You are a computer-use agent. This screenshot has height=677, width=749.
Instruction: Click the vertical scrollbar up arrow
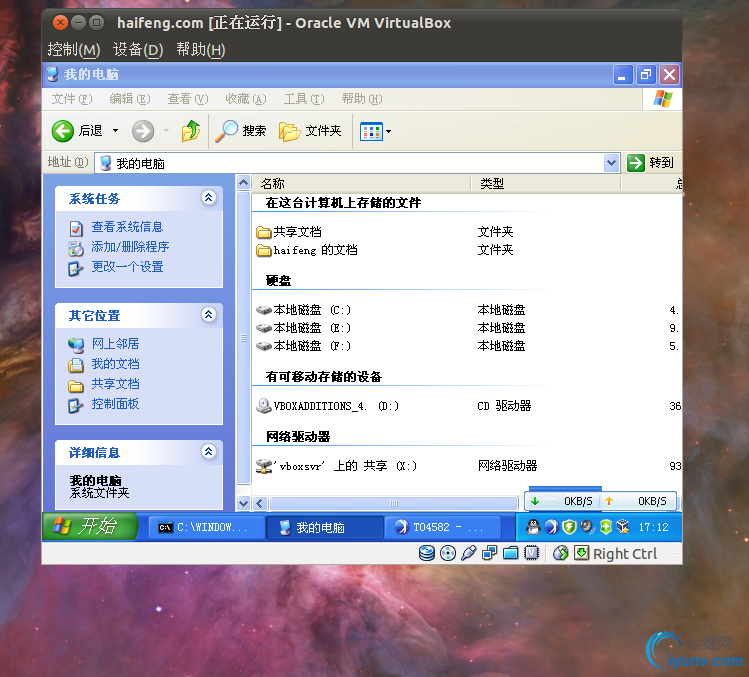(244, 183)
